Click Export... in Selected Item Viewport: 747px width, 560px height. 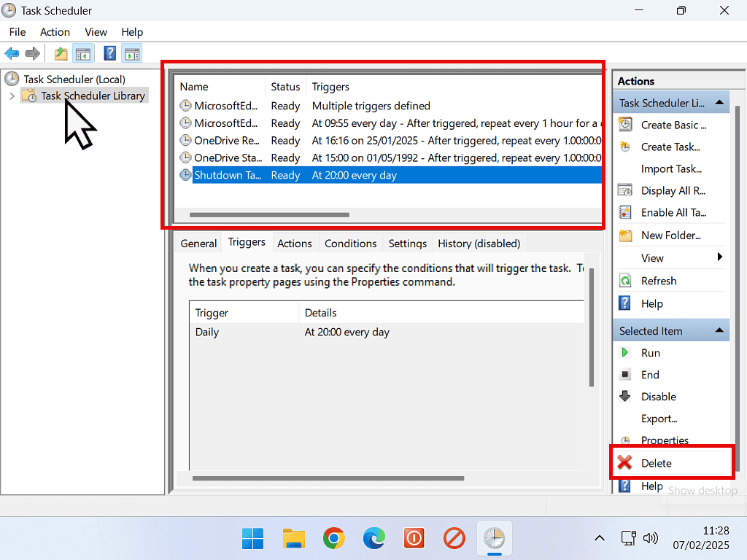[659, 419]
